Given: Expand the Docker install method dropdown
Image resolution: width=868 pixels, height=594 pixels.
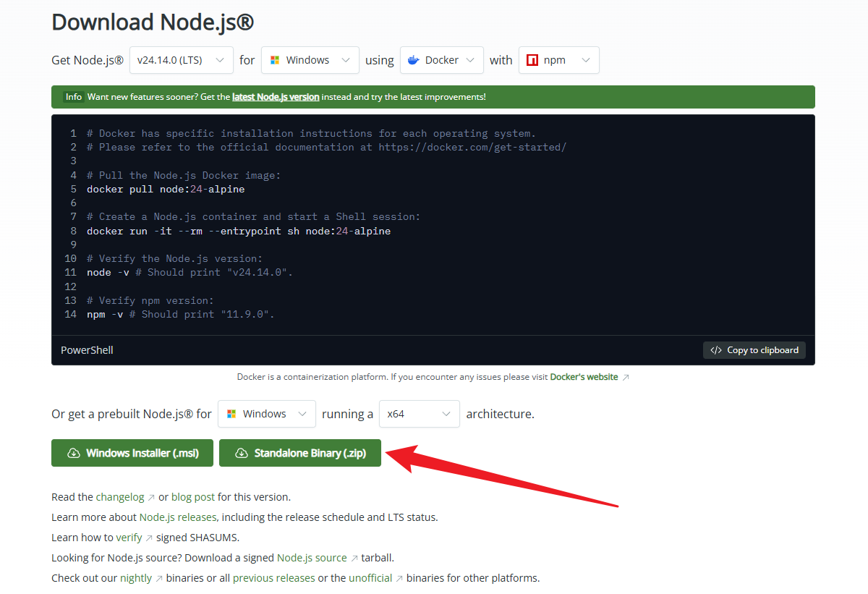Looking at the screenshot, I should [441, 60].
